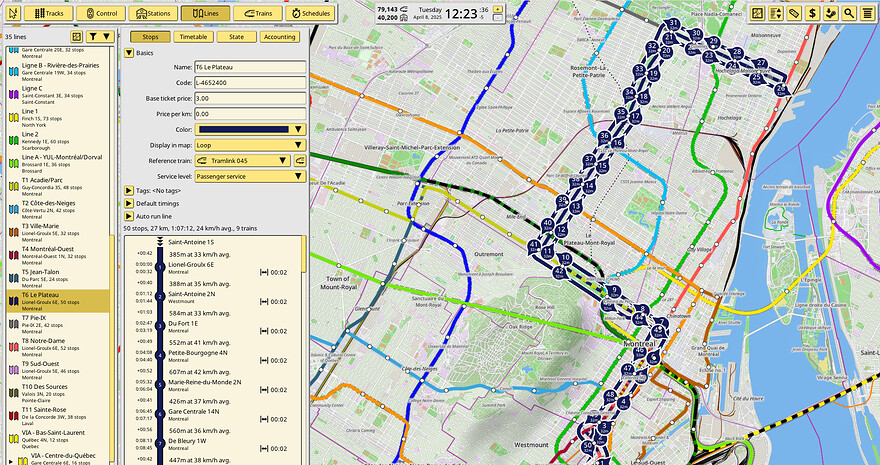Click the Code input field
Image resolution: width=880 pixels, height=465 pixels.
(250, 83)
